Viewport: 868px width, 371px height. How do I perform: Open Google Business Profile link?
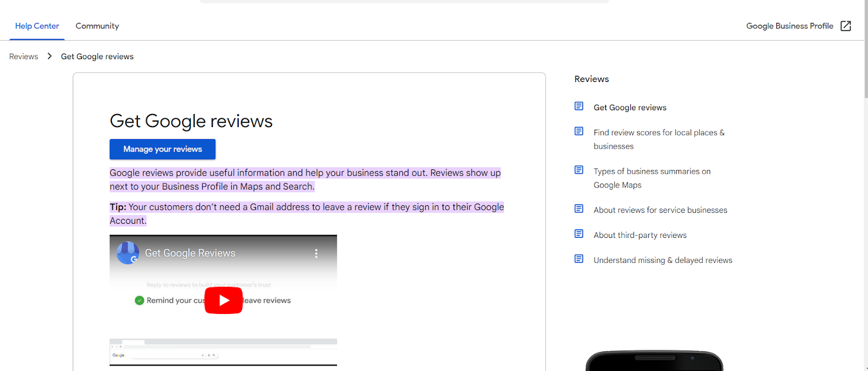tap(789, 26)
